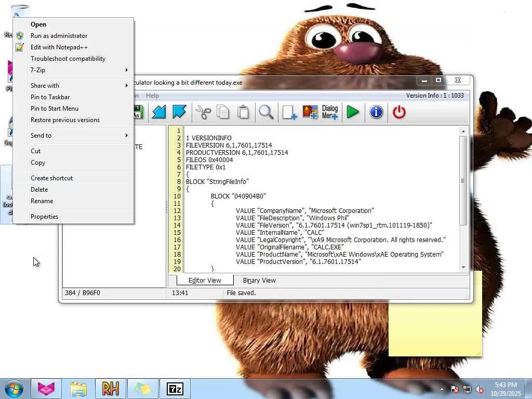
Task: Add a new blank script resource icon
Action: 289,112
